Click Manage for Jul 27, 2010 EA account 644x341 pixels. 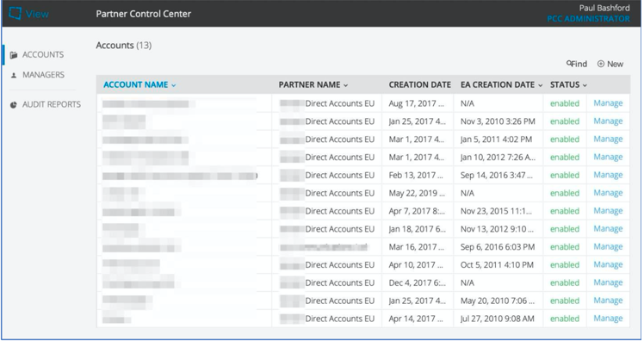608,319
